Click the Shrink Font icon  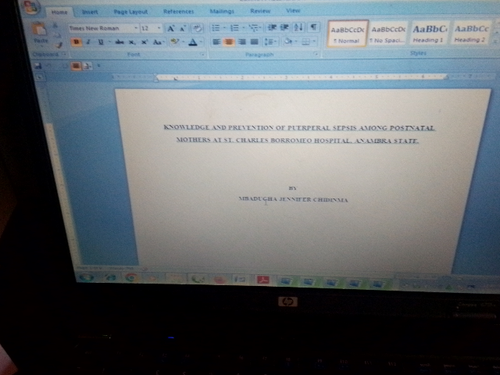pyautogui.click(x=183, y=28)
